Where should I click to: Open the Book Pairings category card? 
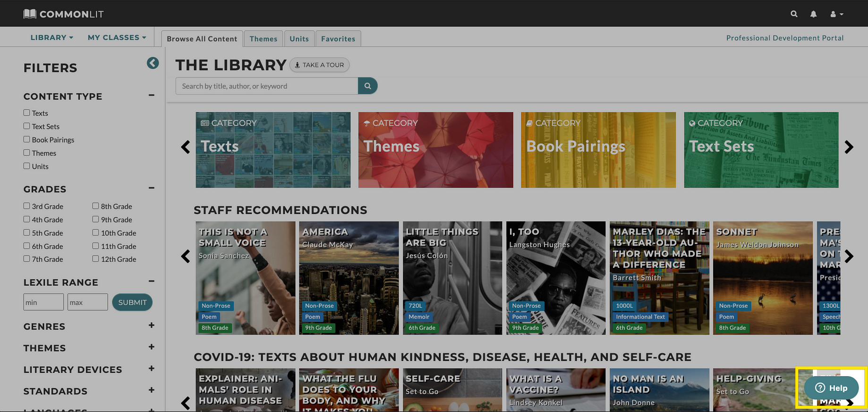coord(598,150)
